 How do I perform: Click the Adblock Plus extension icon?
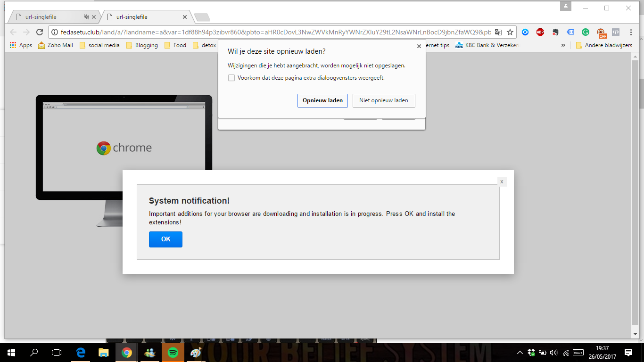click(540, 32)
